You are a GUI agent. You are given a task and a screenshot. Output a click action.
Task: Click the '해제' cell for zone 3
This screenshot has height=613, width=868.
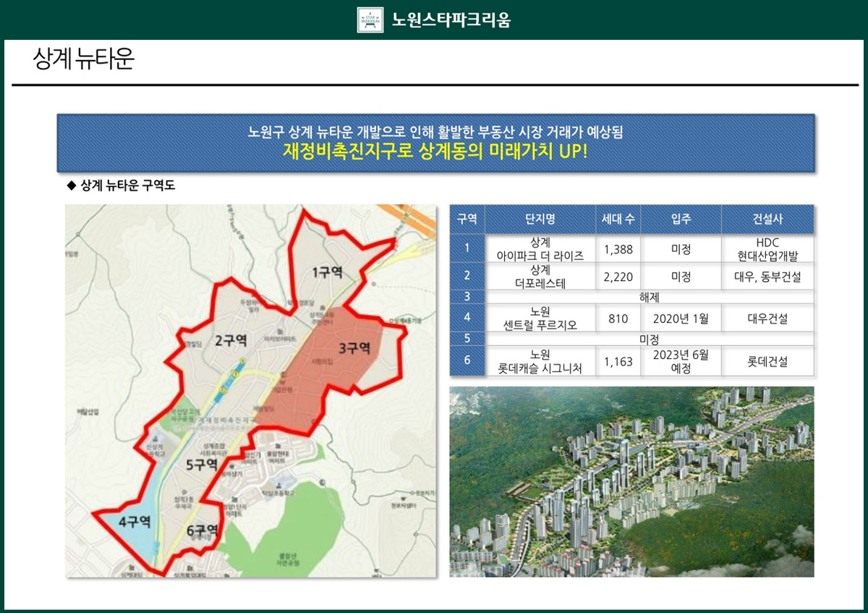tap(649, 297)
